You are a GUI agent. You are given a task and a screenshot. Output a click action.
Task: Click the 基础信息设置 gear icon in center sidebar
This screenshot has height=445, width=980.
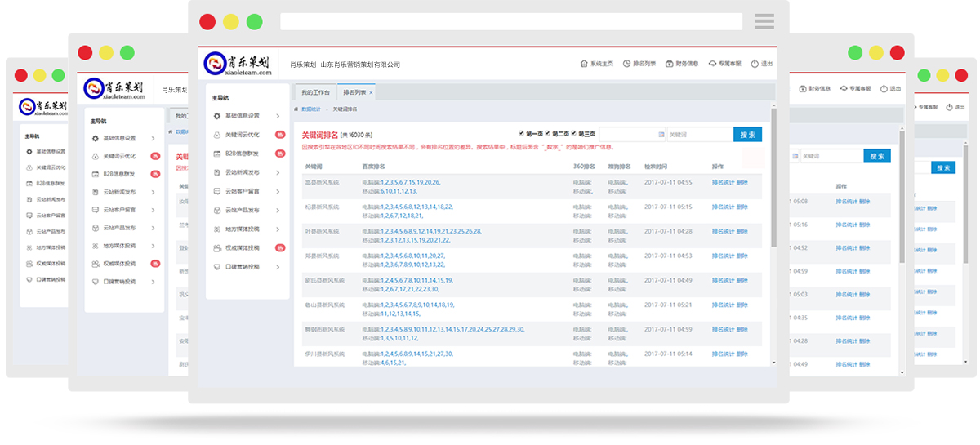(x=216, y=116)
